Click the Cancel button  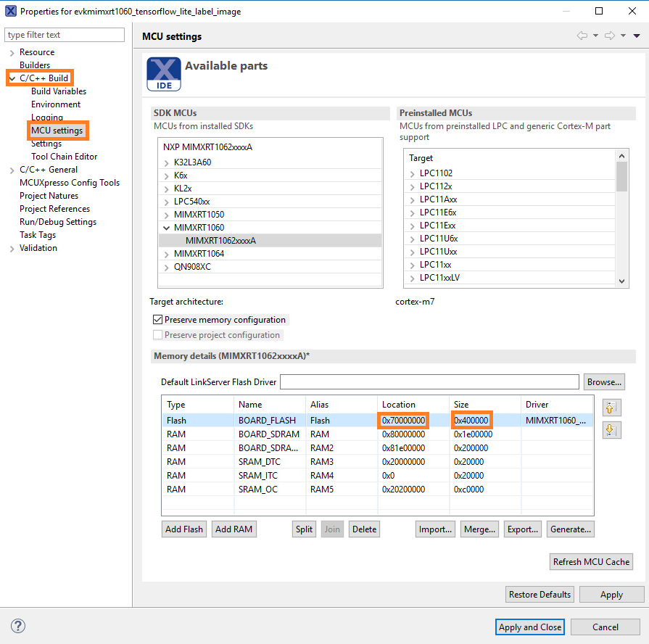(x=605, y=627)
